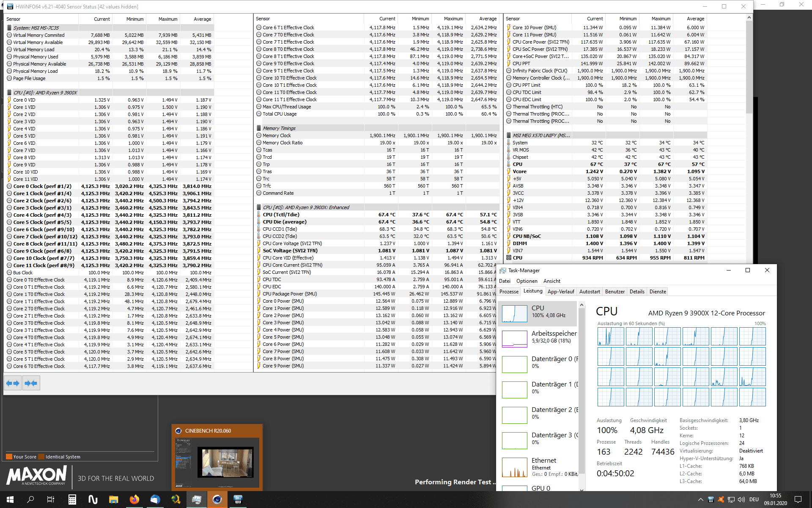
Task: Switch to the Autostart tab
Action: 590,292
